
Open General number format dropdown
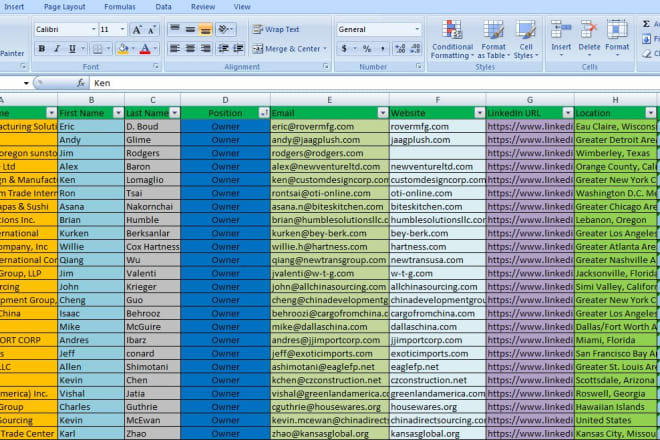(x=417, y=29)
